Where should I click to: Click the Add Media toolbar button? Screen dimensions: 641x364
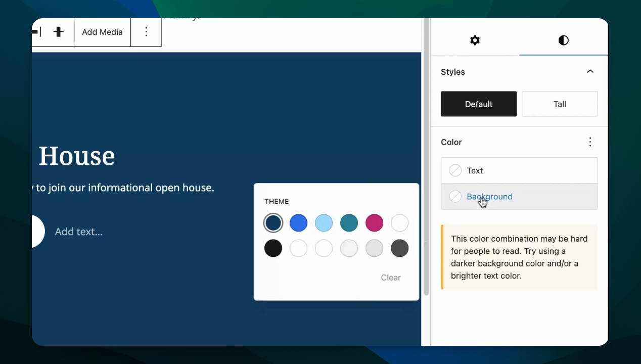[102, 32]
